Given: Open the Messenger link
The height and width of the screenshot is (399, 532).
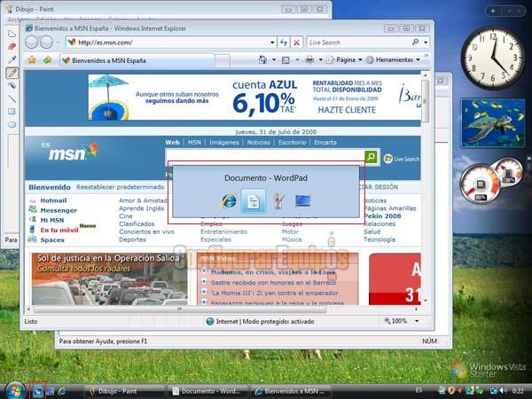Looking at the screenshot, I should (59, 210).
